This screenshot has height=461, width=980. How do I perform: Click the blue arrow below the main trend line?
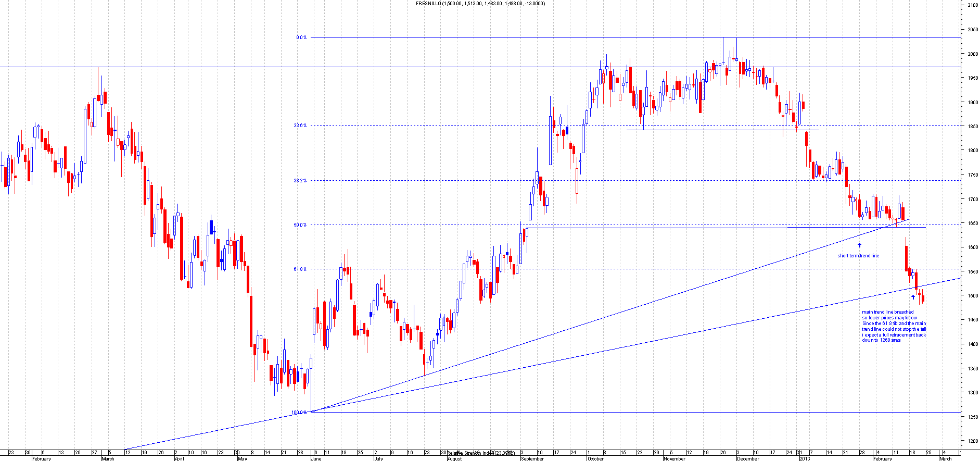tap(913, 297)
